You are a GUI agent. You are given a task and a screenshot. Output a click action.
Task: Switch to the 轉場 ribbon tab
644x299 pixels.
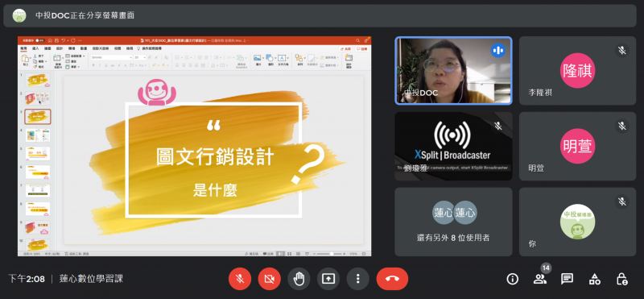pos(72,48)
